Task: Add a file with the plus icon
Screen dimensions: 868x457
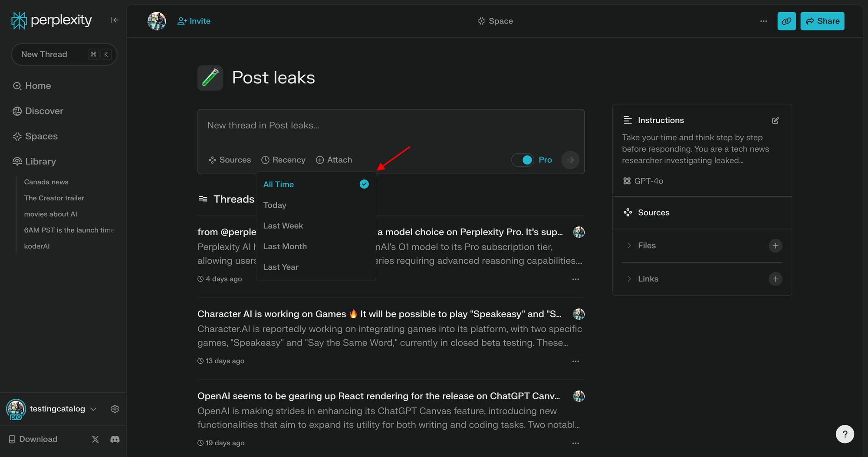Action: point(775,246)
